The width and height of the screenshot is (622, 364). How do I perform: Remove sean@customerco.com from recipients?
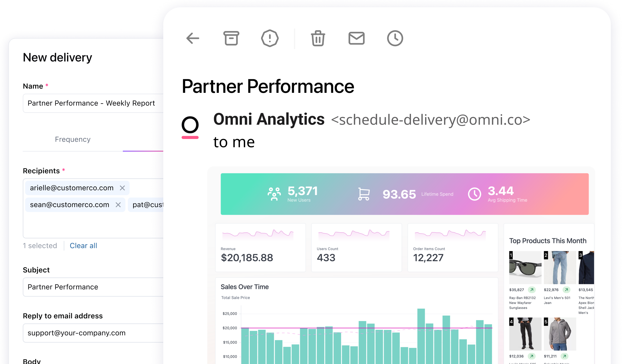point(118,205)
